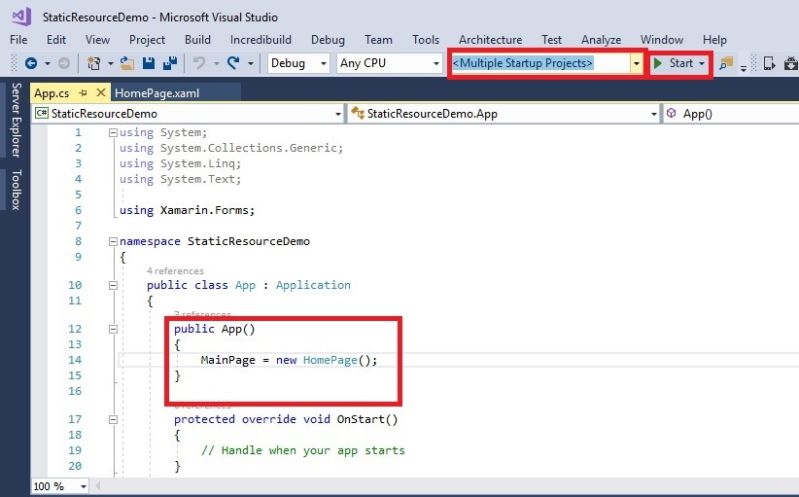Click the Redo arrow icon

[233, 63]
